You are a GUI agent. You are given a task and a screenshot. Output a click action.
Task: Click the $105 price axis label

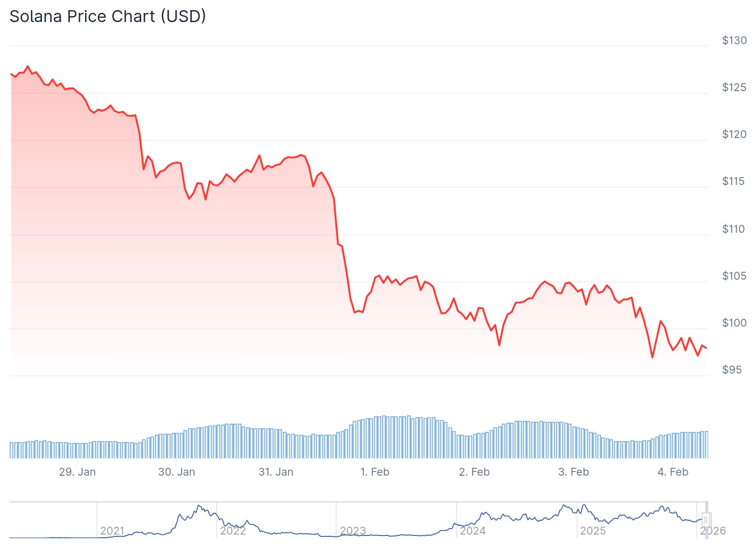pos(734,276)
